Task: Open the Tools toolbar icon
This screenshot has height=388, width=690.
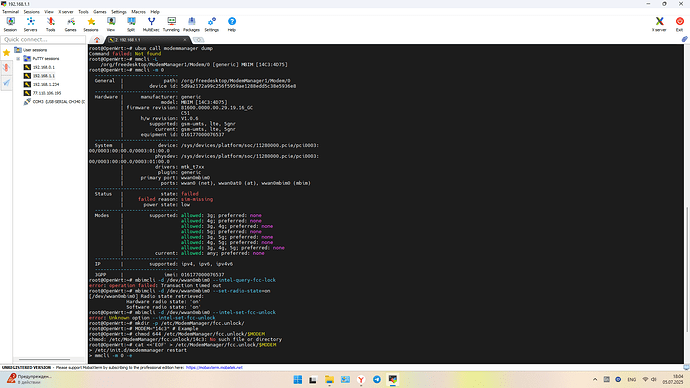Action: (51, 24)
